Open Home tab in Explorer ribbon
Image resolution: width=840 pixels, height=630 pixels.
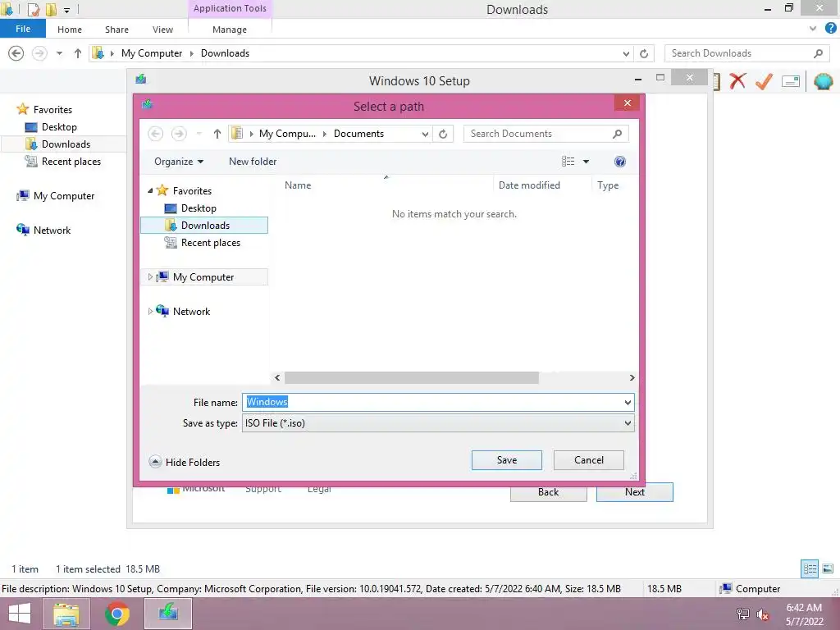pyautogui.click(x=70, y=30)
